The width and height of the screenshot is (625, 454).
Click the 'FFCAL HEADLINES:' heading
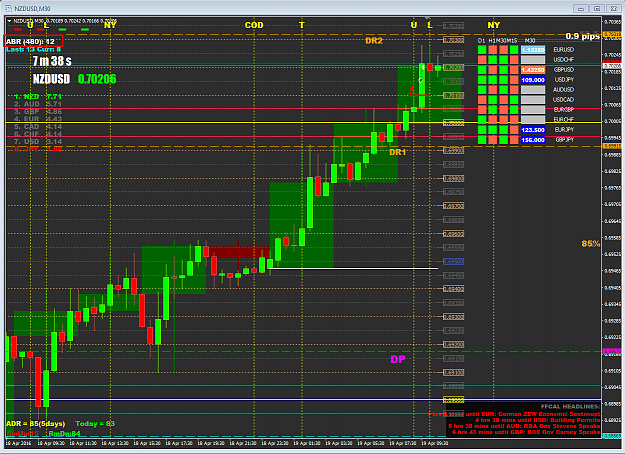pos(570,407)
